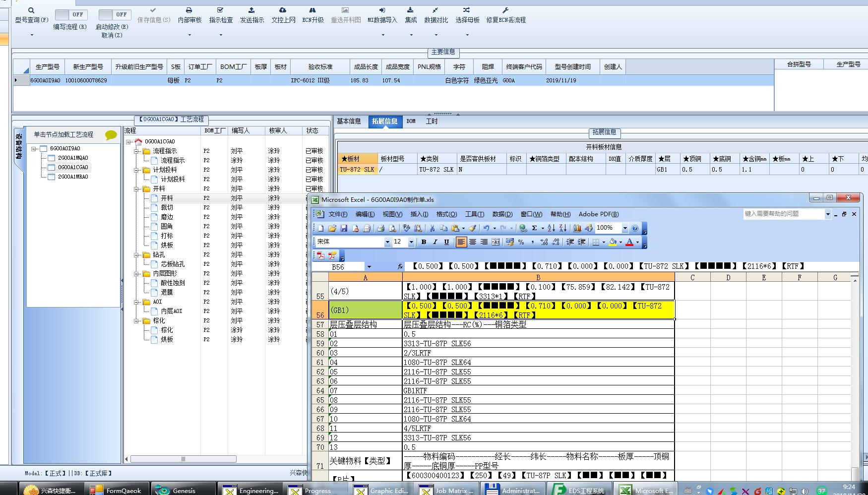Toggle Center alignment in Excel
This screenshot has height=495, width=868.
(x=473, y=242)
